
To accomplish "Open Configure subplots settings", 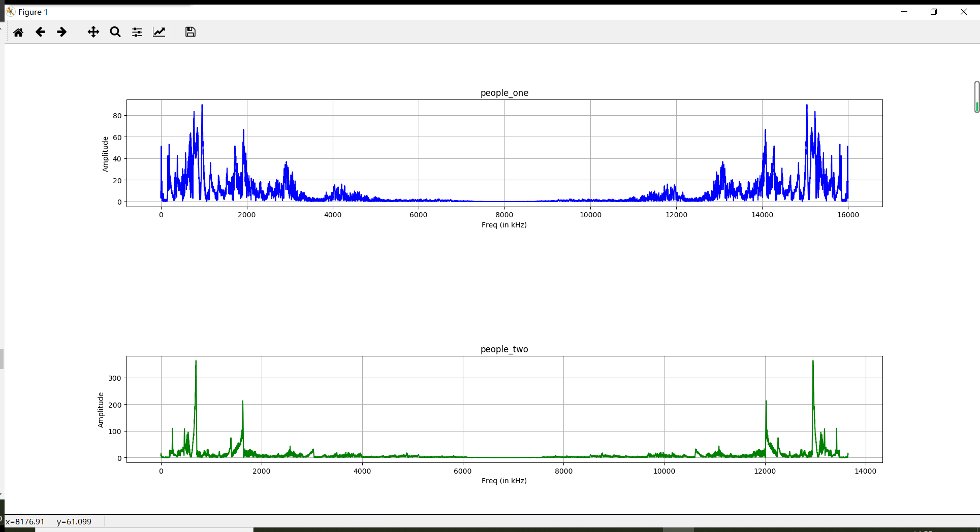I will (x=137, y=32).
